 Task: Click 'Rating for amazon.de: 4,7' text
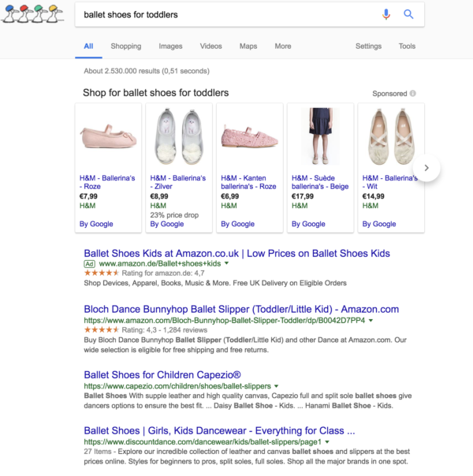(163, 273)
